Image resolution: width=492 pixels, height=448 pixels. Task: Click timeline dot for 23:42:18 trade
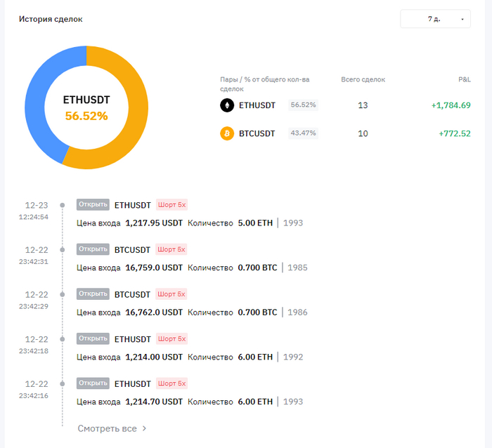tap(63, 338)
